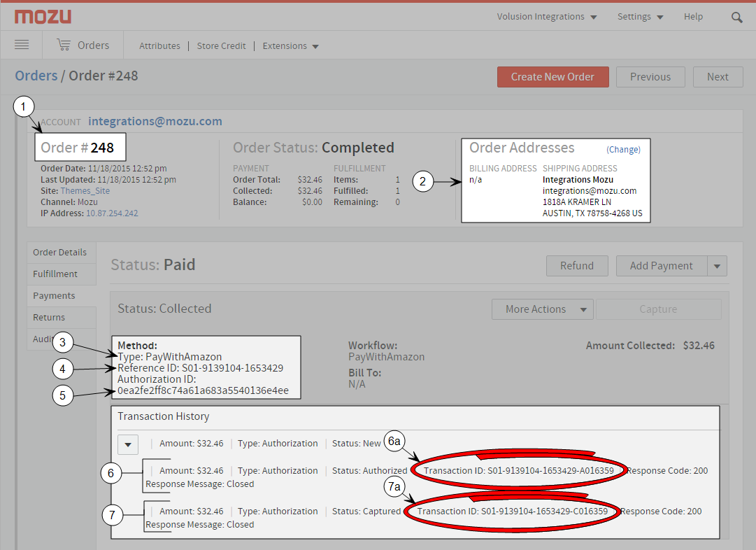Select Transaction ID ending A016359
This screenshot has height=550, width=756.
pyautogui.click(x=519, y=470)
